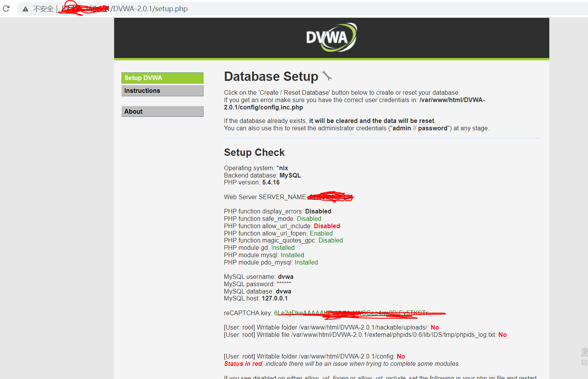Click the not-secure warning triangle icon
Screen dimensions: 588x379
26,9
